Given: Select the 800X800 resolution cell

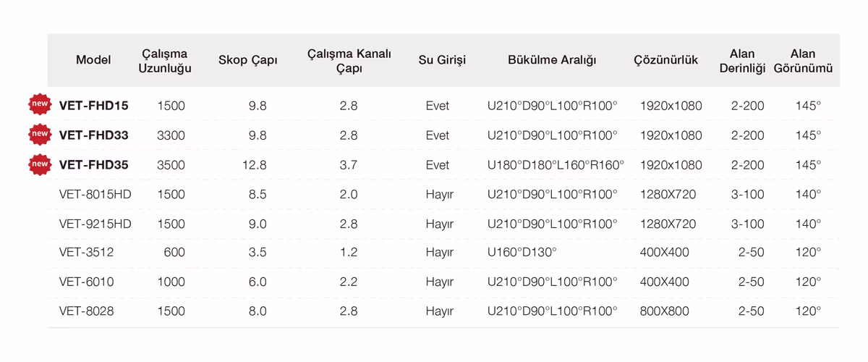Looking at the screenshot, I should pyautogui.click(x=665, y=311).
